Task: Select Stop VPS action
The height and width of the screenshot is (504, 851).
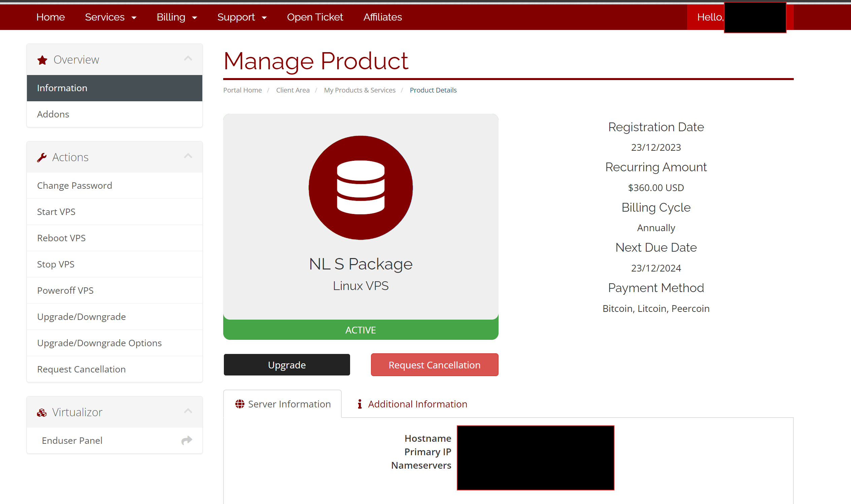Action: (x=114, y=264)
